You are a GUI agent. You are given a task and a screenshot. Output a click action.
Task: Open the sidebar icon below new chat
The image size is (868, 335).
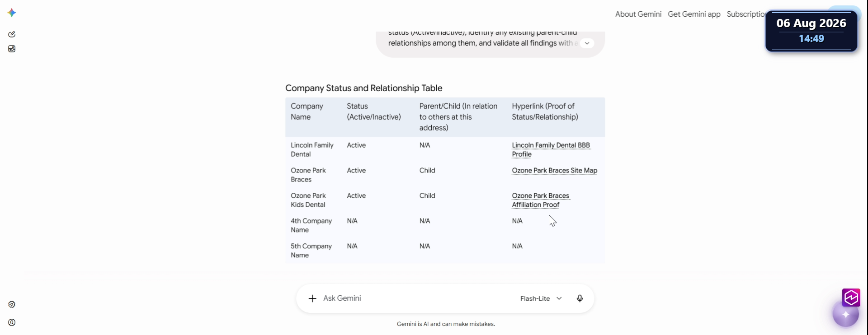coord(12,49)
